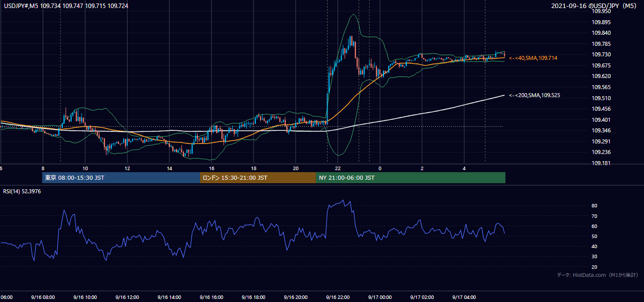This screenshot has height=302, width=644.
Task: Click the RSI 20 level label
Action: pos(595,267)
